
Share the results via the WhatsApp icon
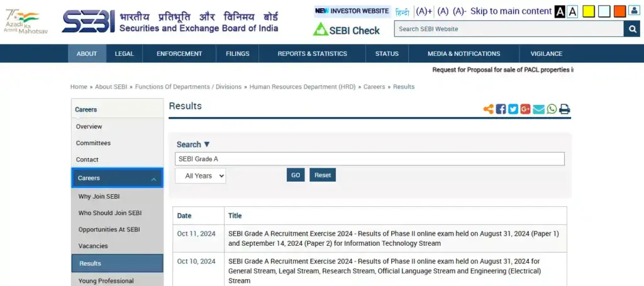pos(552,109)
